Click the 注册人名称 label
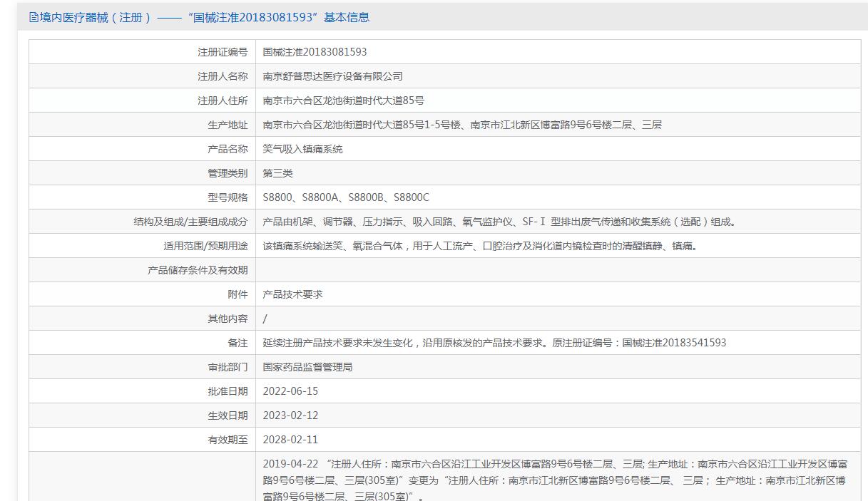Viewport: 868px width, 501px height. pos(223,76)
